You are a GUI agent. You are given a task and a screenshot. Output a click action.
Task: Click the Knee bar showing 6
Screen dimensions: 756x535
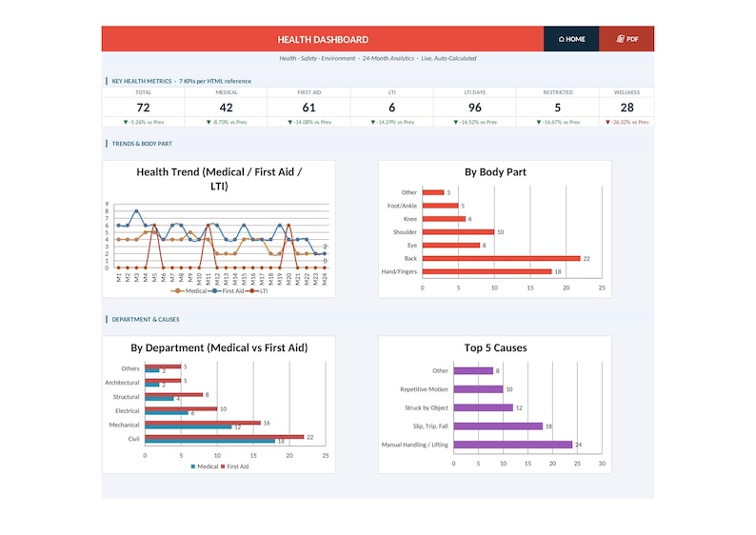click(444, 219)
